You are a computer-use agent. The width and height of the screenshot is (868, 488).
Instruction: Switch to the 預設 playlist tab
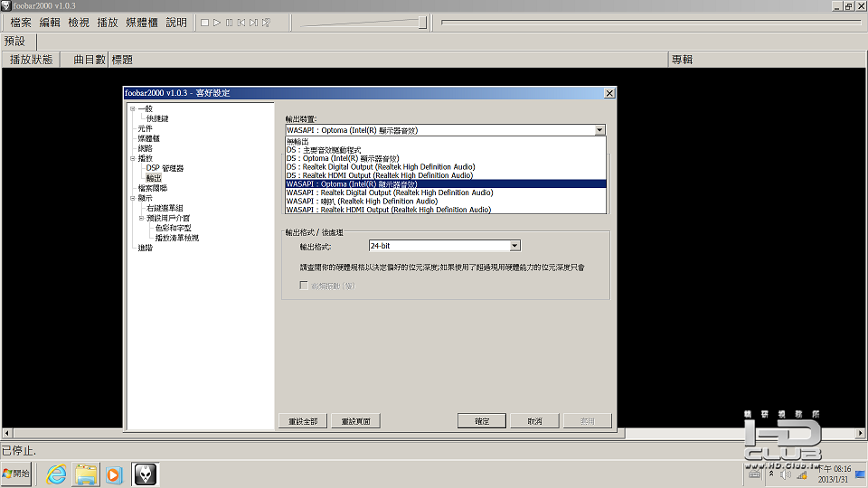tap(15, 42)
